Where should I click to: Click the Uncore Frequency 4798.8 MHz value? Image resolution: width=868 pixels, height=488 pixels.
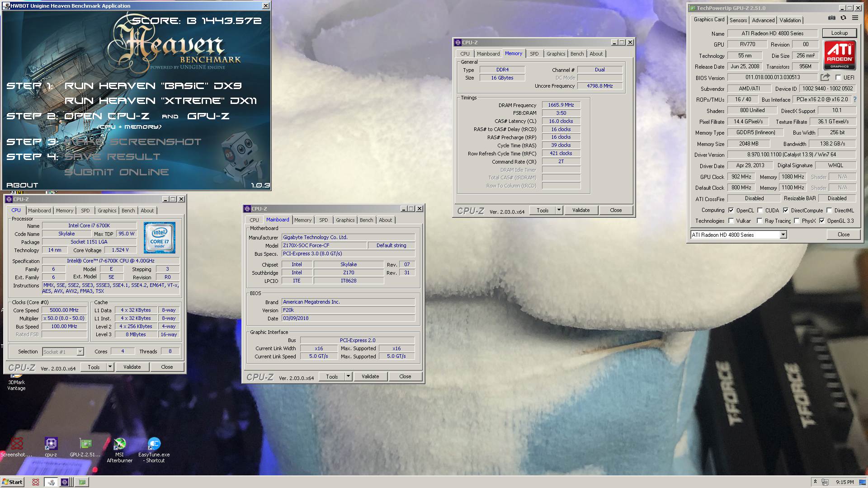tap(599, 86)
